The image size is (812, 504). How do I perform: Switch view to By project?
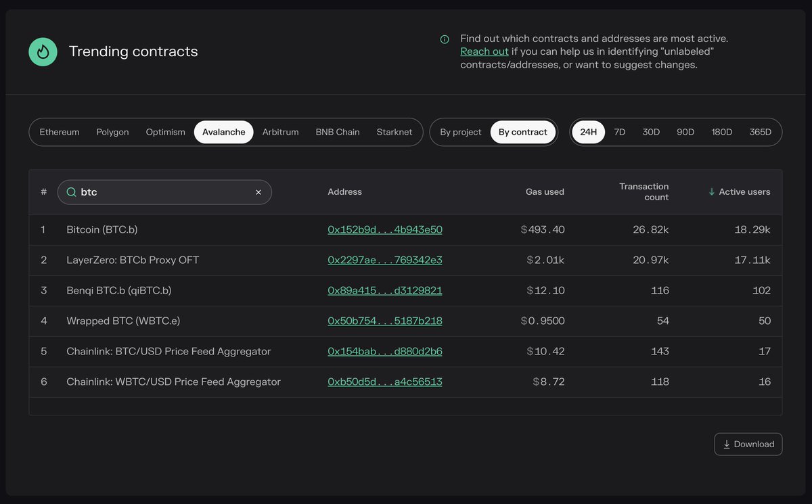[x=461, y=132]
